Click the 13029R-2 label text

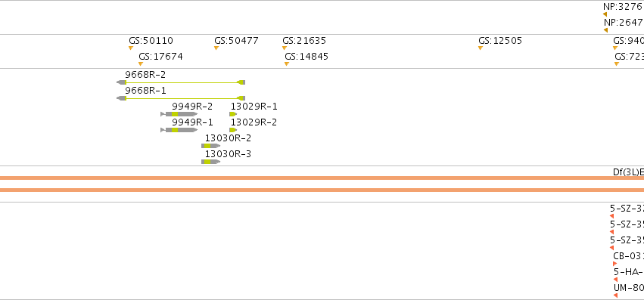[x=254, y=122]
